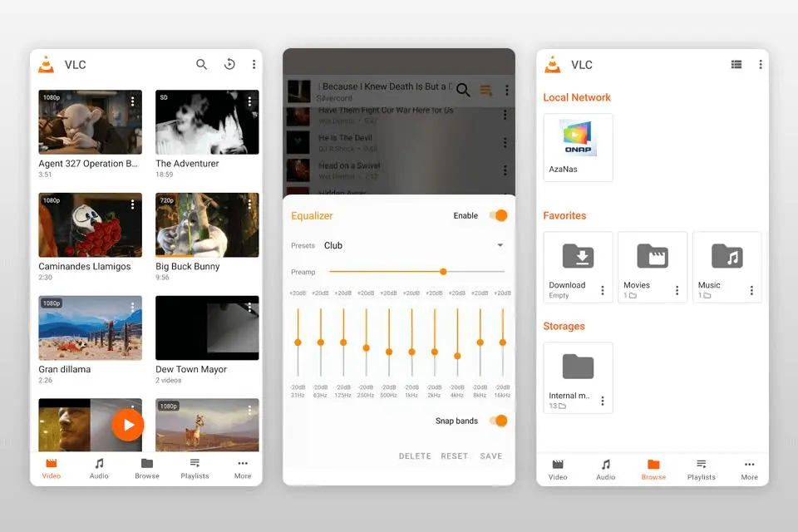Open overflow menu in the browse screen header

pyautogui.click(x=761, y=64)
